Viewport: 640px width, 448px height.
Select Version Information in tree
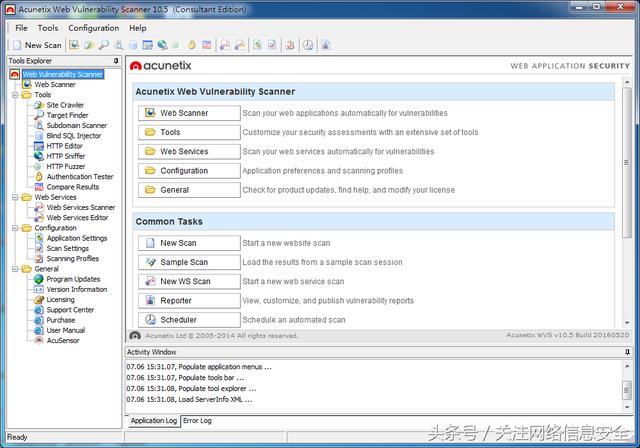pyautogui.click(x=77, y=289)
